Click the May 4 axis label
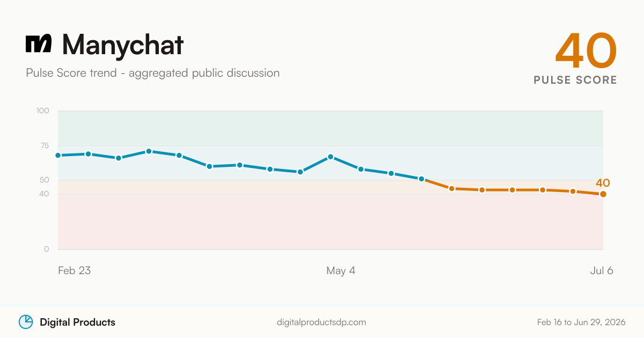644x338 pixels. (341, 270)
